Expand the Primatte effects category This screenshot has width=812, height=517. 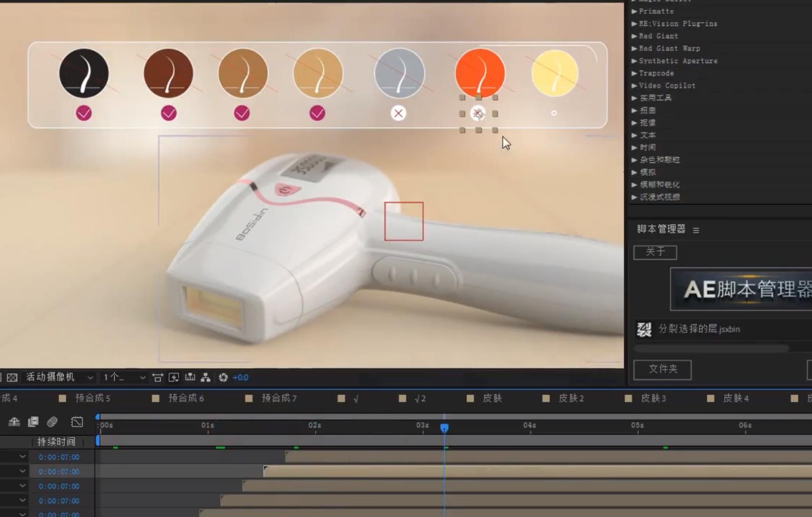(634, 11)
